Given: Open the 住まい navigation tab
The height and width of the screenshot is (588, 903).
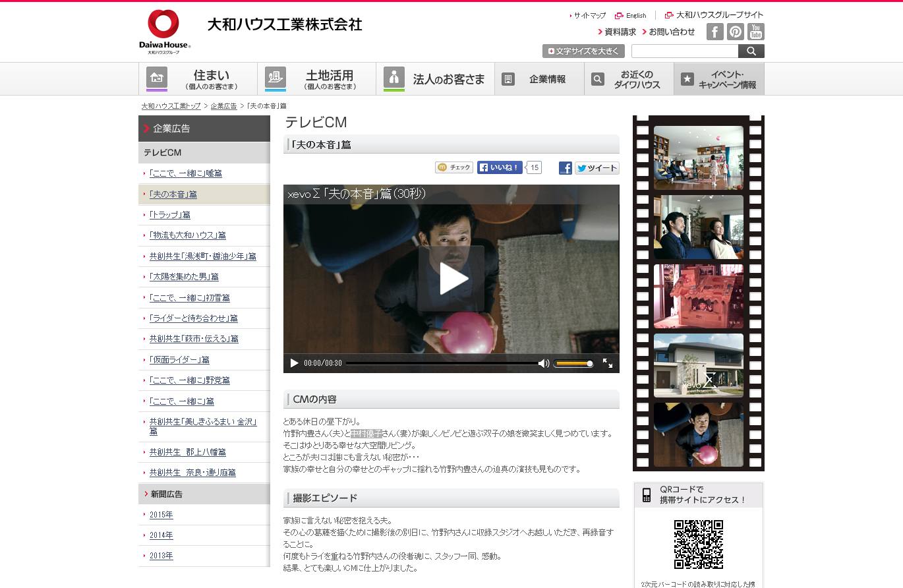Looking at the screenshot, I should click(198, 79).
